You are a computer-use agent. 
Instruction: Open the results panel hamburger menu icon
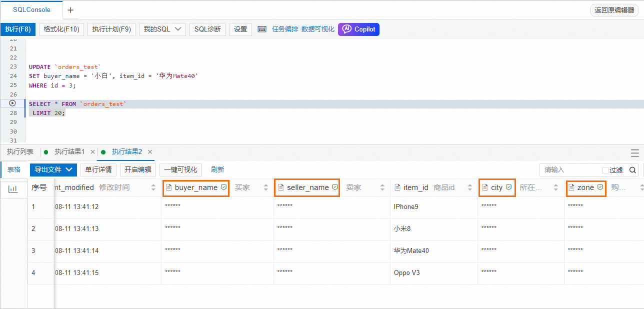click(x=635, y=153)
